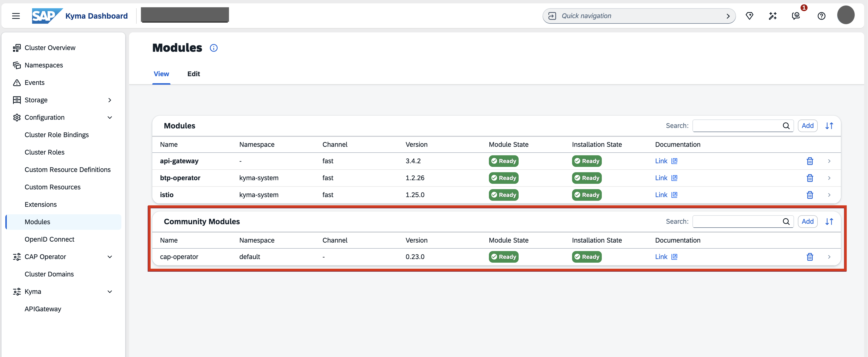Screen dimensions: 868x357
Task: Open the AI sparkle wand assistant icon
Action: [x=773, y=16]
